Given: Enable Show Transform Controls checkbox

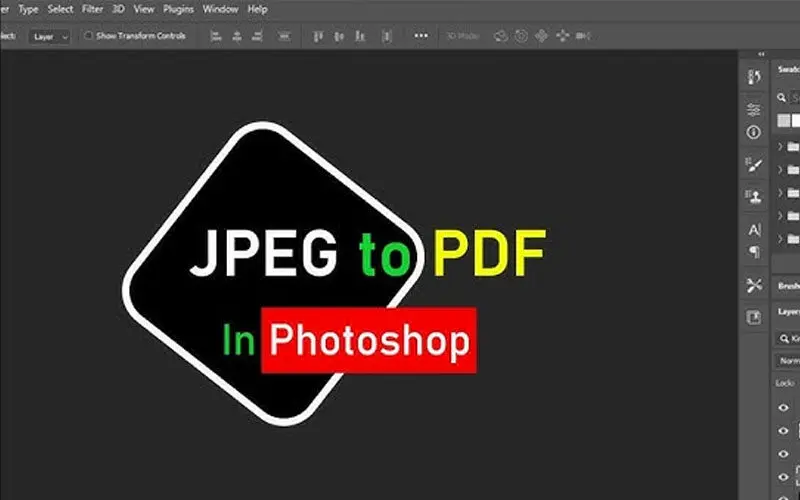Looking at the screenshot, I should (88, 36).
